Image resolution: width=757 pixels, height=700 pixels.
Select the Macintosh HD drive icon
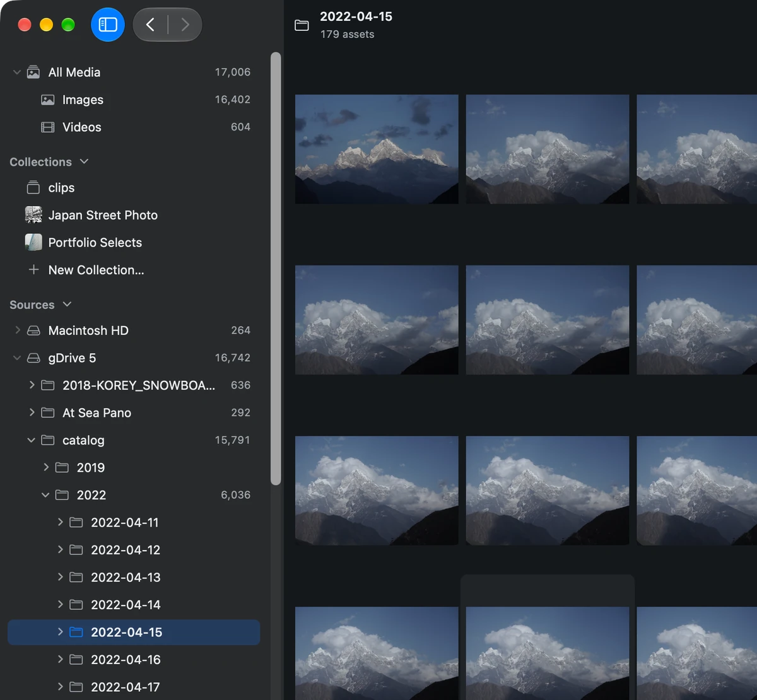point(33,330)
